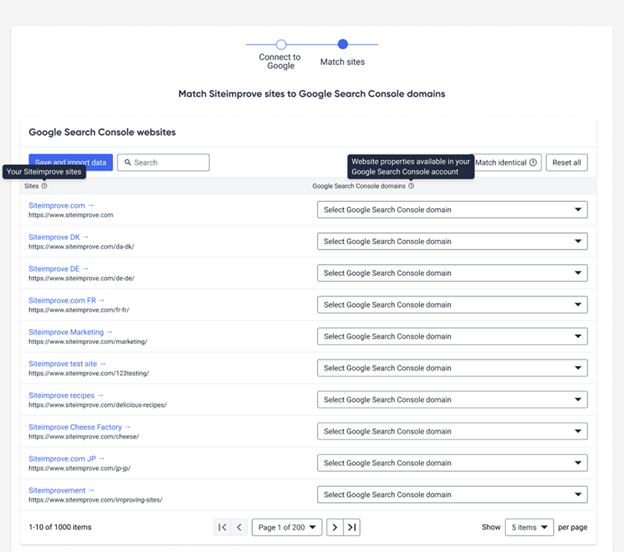Open domain dropdown for Siteimprove DE
Screen dimensions: 624x552
(x=452, y=273)
